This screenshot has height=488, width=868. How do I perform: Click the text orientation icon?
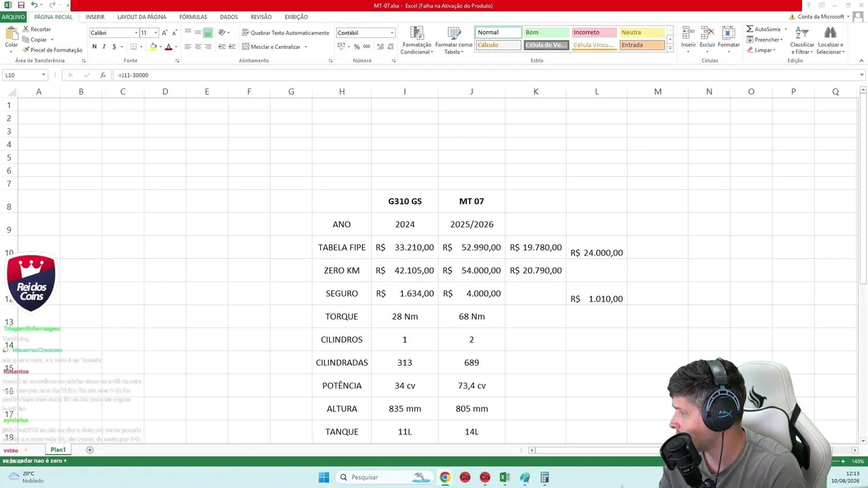coord(222,33)
